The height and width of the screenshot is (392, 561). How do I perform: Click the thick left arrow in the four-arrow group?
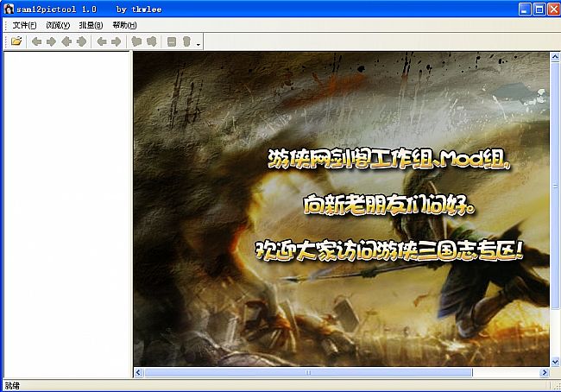66,41
